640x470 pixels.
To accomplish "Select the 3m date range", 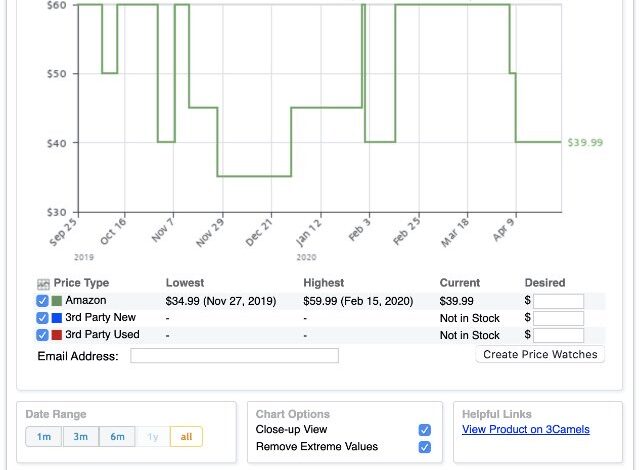I will [x=80, y=437].
